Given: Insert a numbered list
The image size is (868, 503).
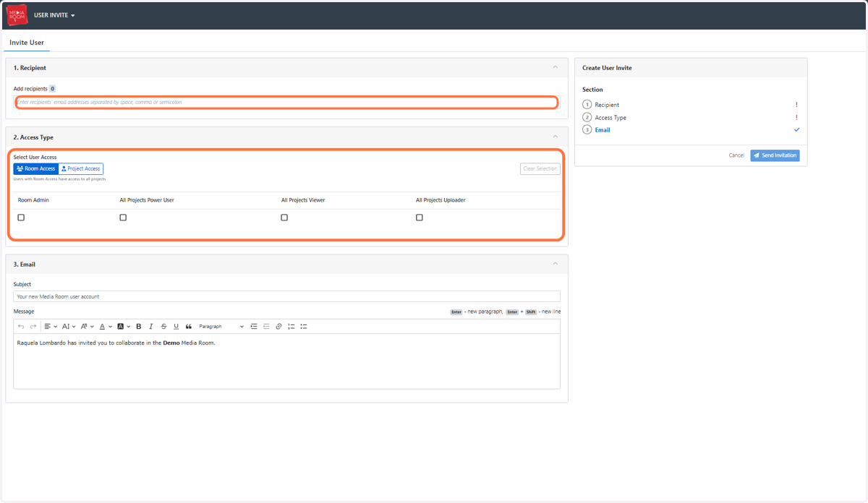Looking at the screenshot, I should point(291,327).
